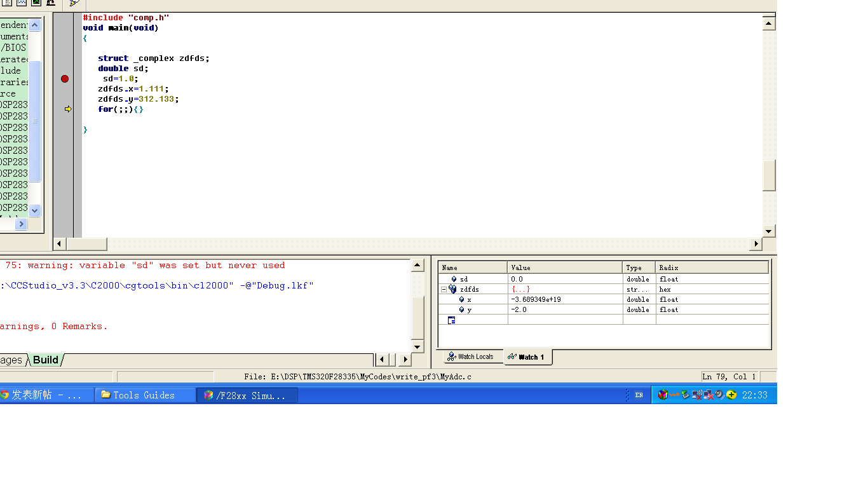Click the build output scroll down arrow

[x=417, y=346]
